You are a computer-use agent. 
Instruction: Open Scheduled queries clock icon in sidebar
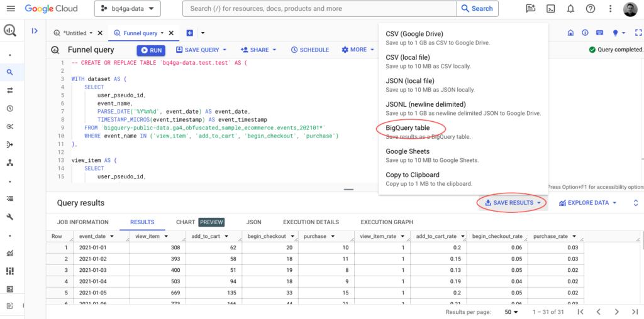tap(10, 109)
